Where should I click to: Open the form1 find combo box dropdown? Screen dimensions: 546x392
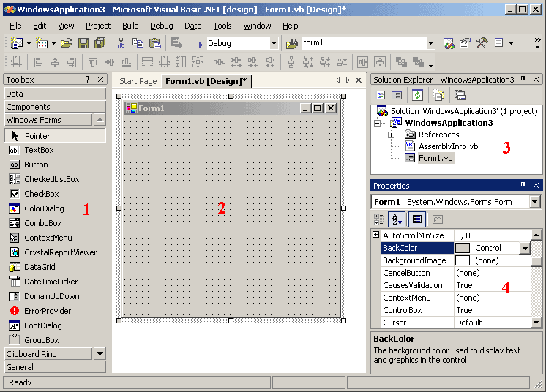(x=430, y=43)
